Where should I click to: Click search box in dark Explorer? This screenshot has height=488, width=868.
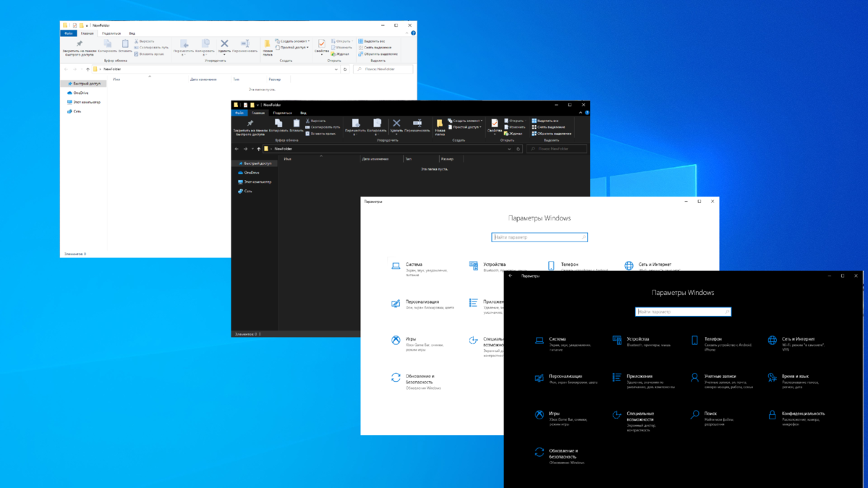pos(556,149)
